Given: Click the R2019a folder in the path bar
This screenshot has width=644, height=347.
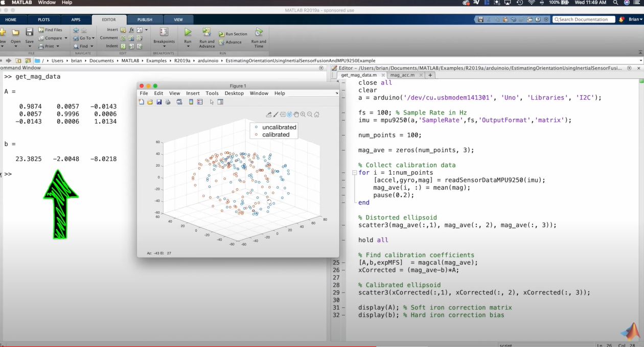Looking at the screenshot, I should 182,60.
